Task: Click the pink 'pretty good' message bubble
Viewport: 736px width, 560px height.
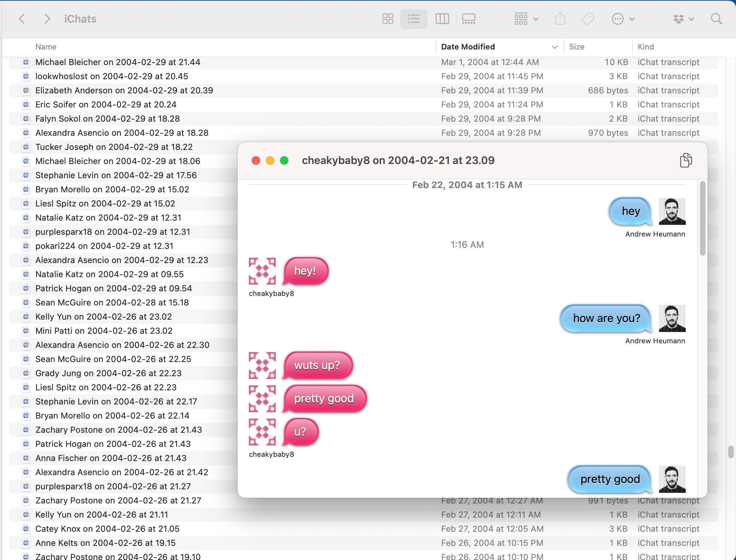Action: [324, 398]
